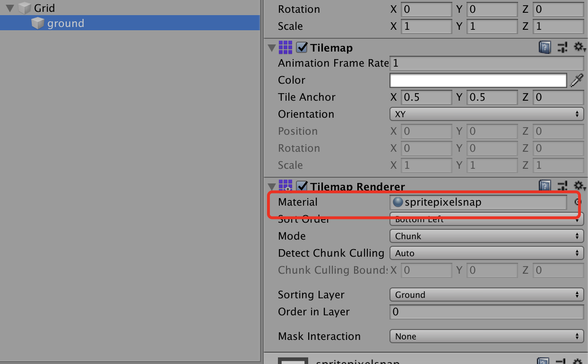Click the Tilemap Renderer presets icon
Image resolution: width=588 pixels, height=364 pixels.
562,186
